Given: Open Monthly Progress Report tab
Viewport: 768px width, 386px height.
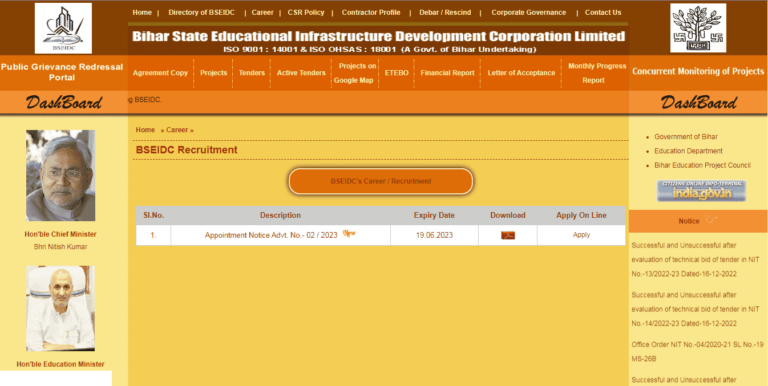Looking at the screenshot, I should (597, 73).
